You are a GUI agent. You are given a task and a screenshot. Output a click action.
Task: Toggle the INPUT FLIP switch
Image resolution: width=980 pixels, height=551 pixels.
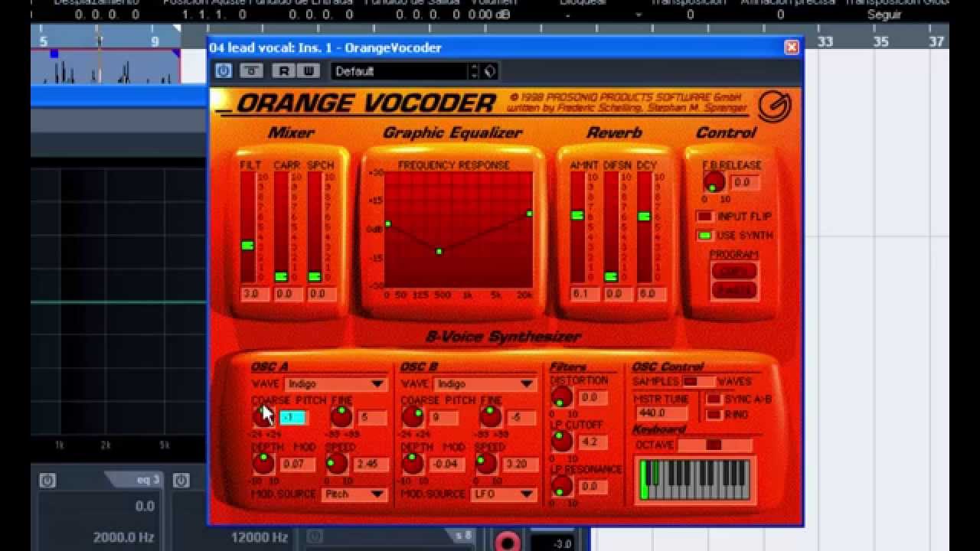[x=704, y=217]
